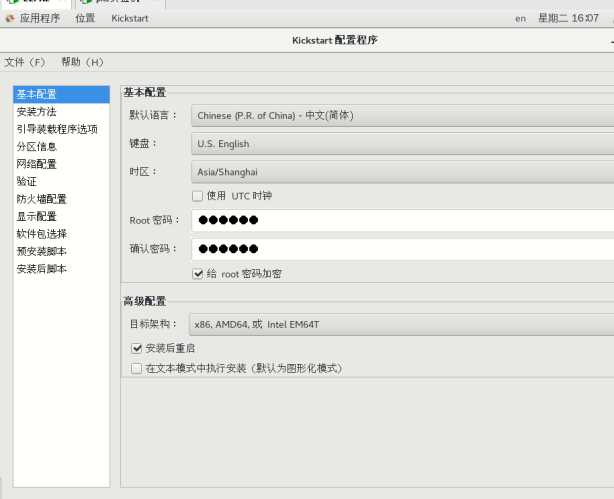Select 分区信息 in the sidebar
Image resolution: width=614 pixels, height=499 pixels.
tap(61, 146)
